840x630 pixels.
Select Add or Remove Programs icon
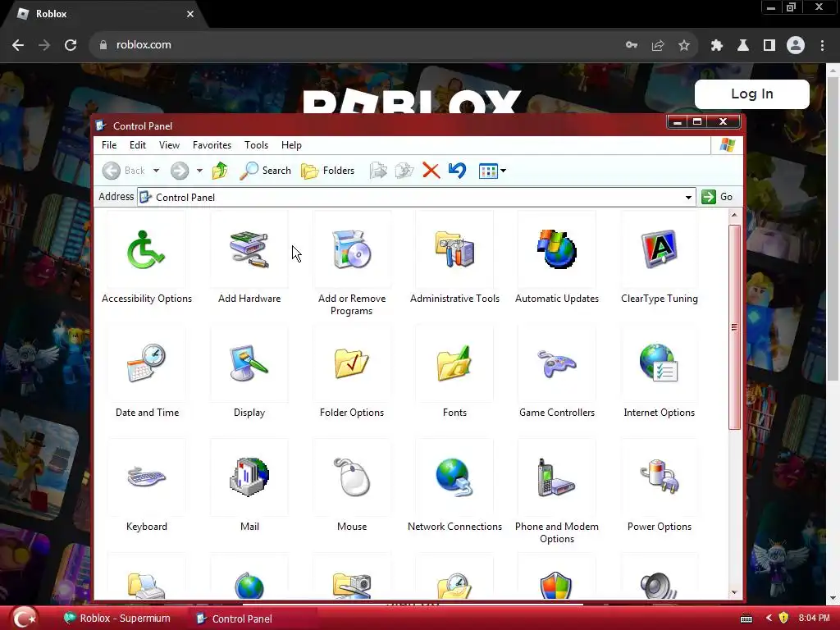coord(351,250)
